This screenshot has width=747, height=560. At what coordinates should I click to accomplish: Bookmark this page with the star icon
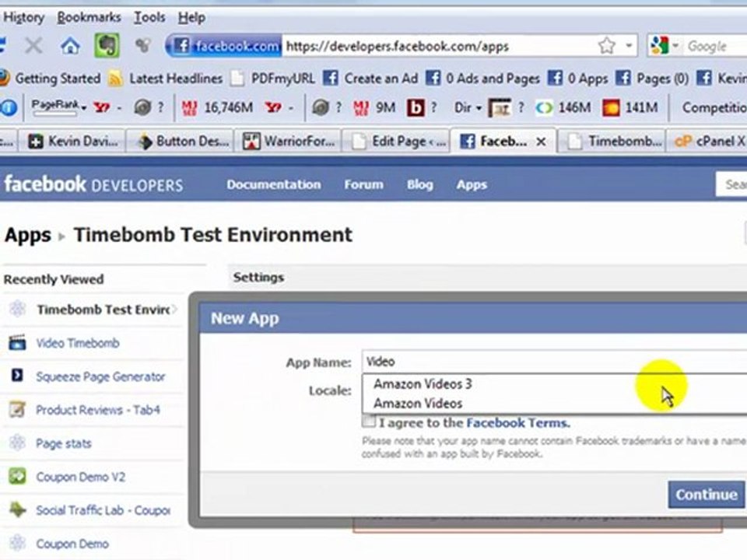(x=606, y=46)
